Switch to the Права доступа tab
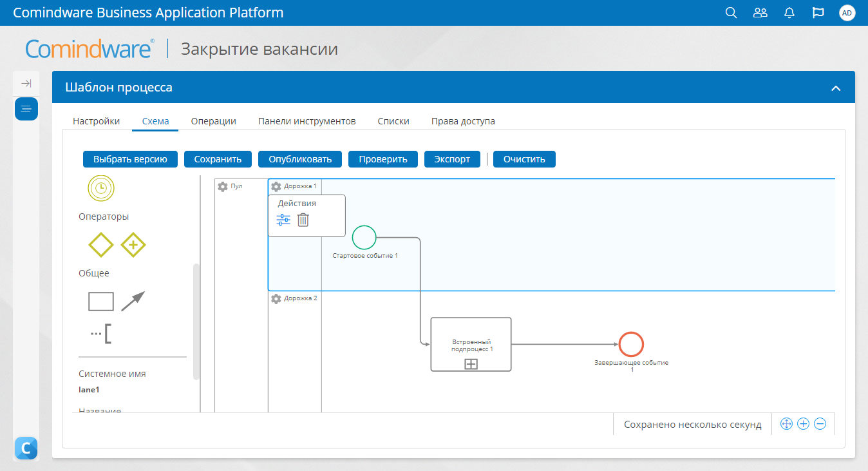This screenshot has height=471, width=868. tap(463, 121)
